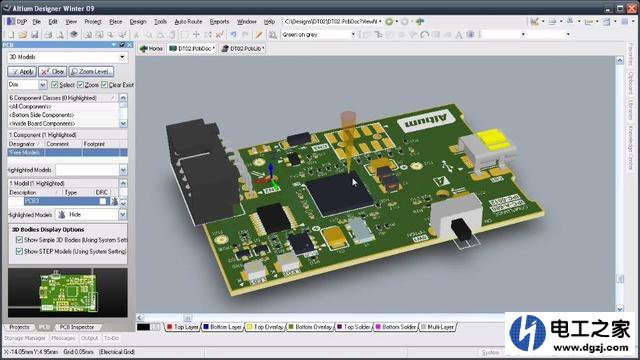
Task: Open the Reports menu
Action: 219,22
